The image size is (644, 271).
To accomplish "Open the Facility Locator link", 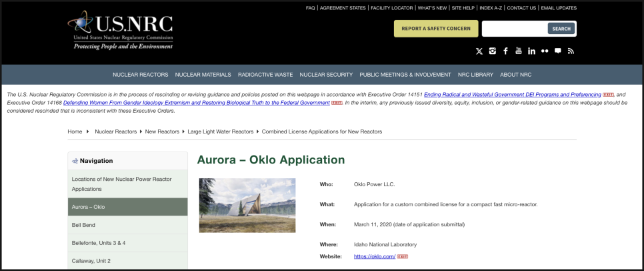I will [392, 8].
